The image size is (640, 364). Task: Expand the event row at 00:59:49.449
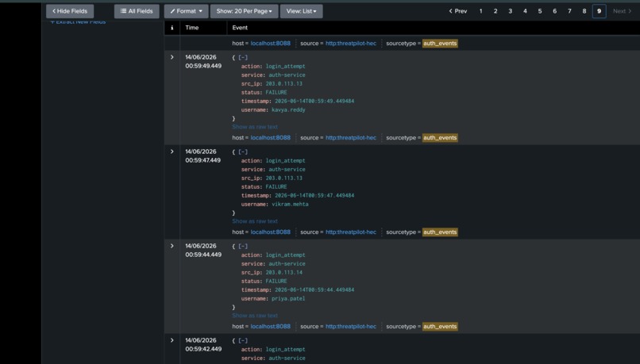[172, 57]
